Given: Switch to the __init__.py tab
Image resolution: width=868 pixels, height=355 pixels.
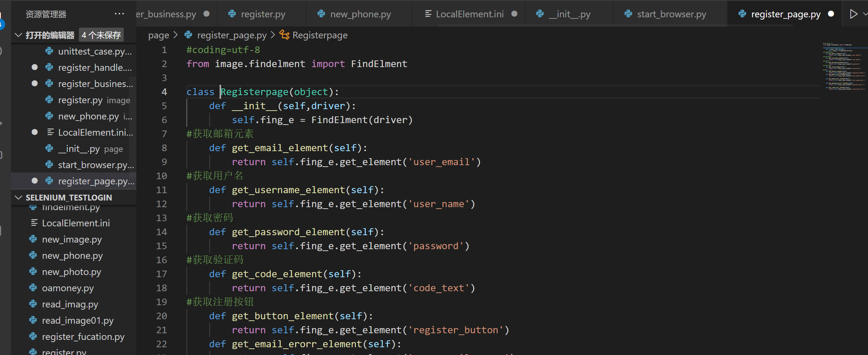Looking at the screenshot, I should (570, 14).
